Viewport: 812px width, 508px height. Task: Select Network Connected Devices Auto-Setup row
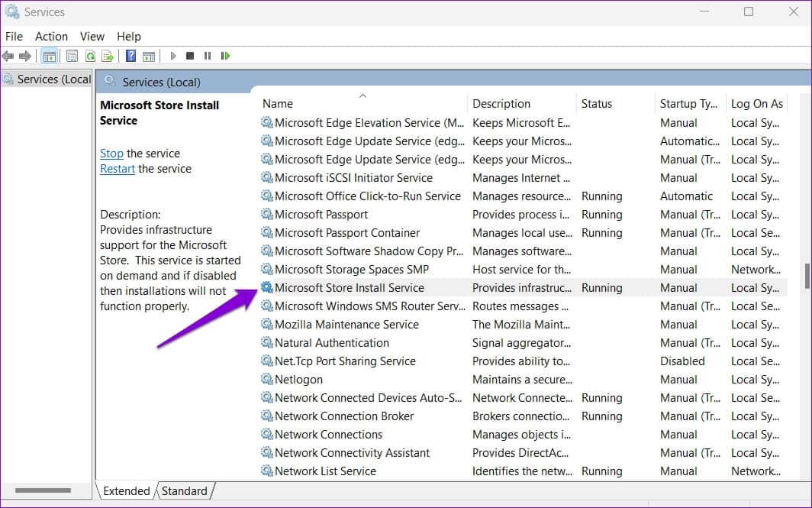[523, 397]
